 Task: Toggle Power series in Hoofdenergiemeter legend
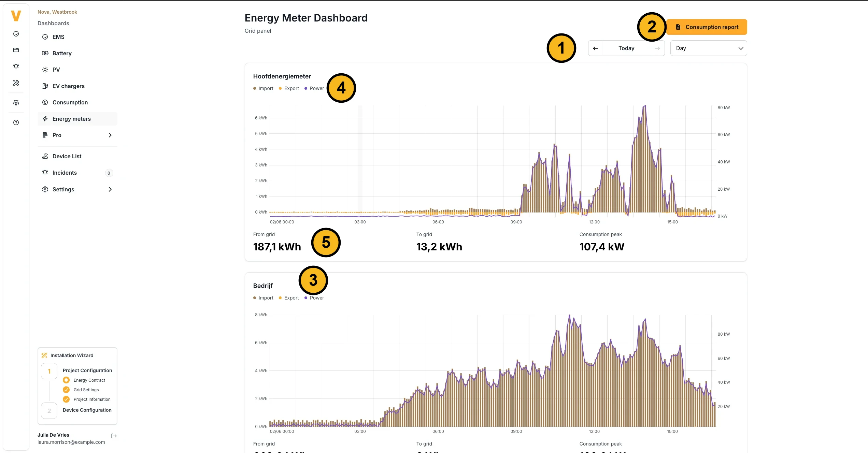[x=314, y=88]
